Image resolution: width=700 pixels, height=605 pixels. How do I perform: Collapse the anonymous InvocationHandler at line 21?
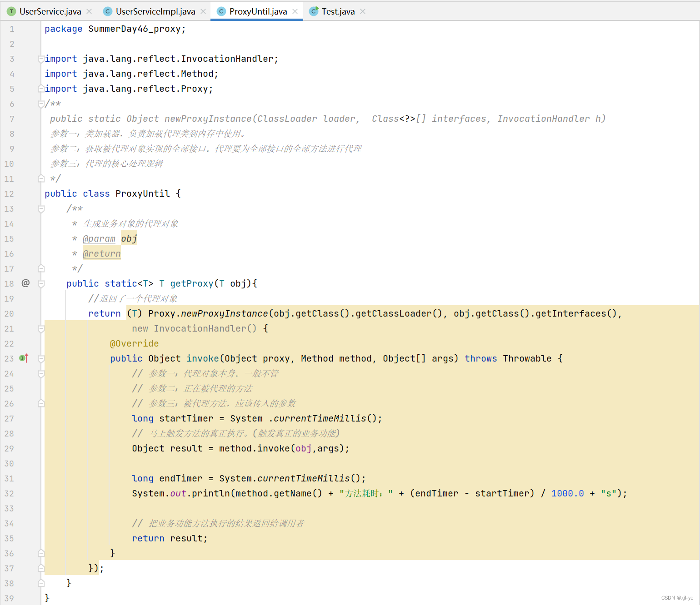(x=41, y=328)
